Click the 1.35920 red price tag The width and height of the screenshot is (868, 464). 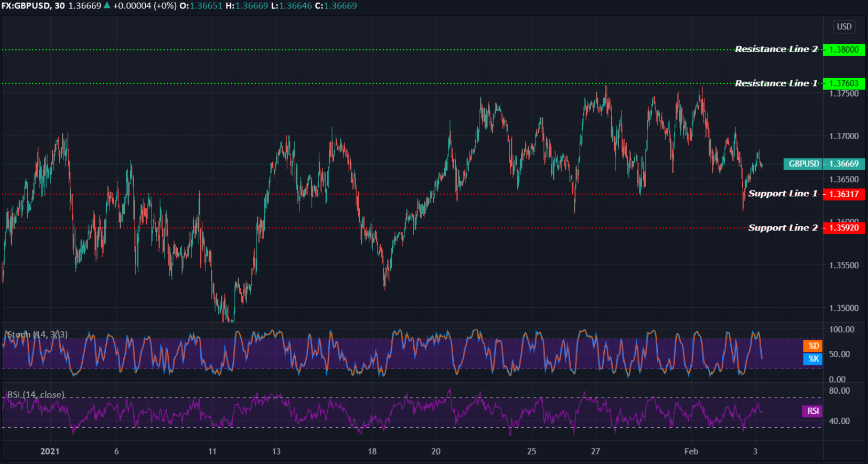(x=844, y=228)
